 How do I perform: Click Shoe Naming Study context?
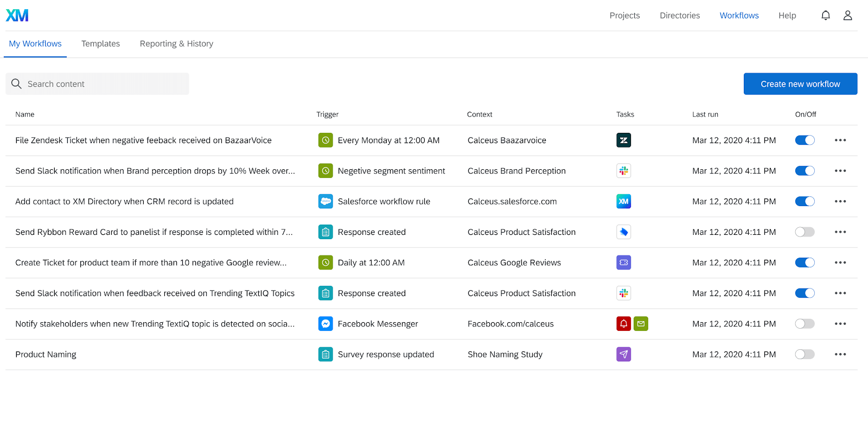tap(505, 354)
